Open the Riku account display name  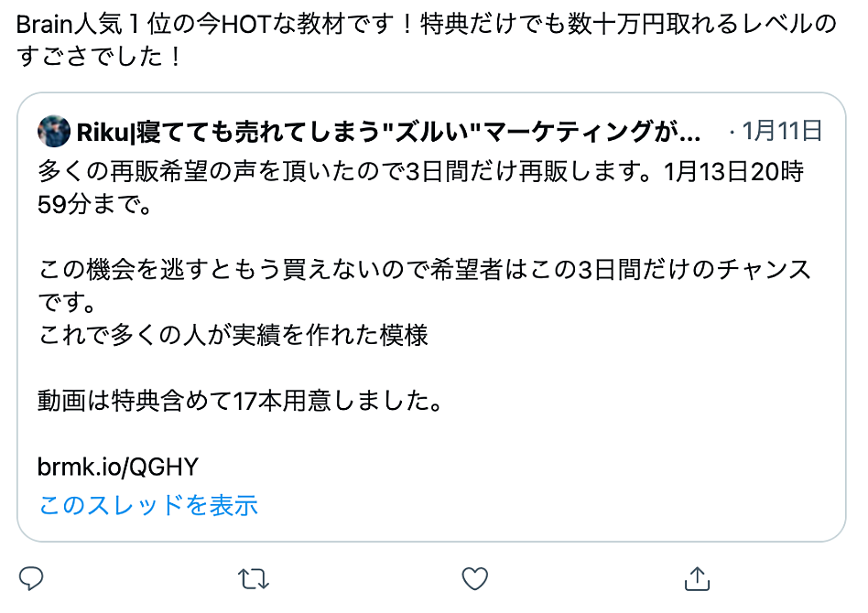tap(388, 132)
